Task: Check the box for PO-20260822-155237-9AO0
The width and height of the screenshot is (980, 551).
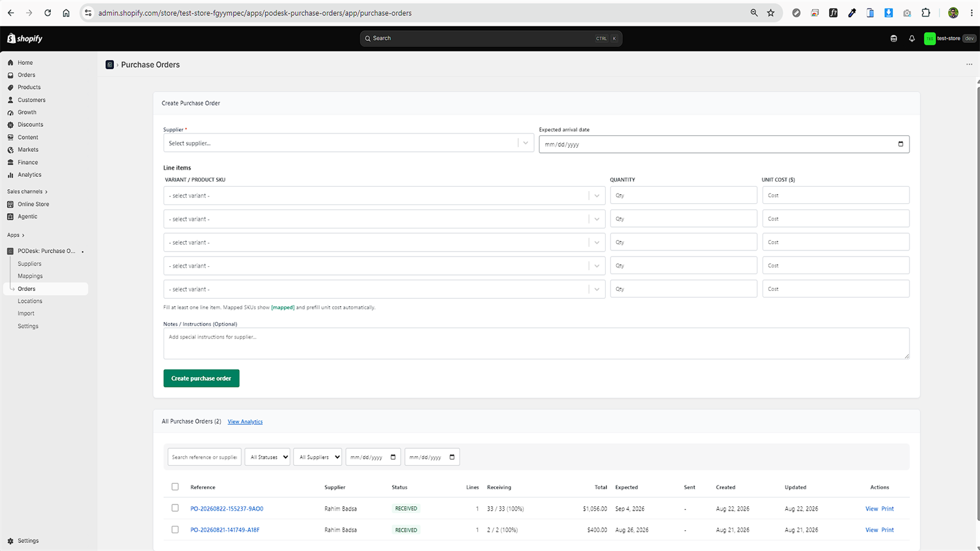Action: tap(175, 508)
